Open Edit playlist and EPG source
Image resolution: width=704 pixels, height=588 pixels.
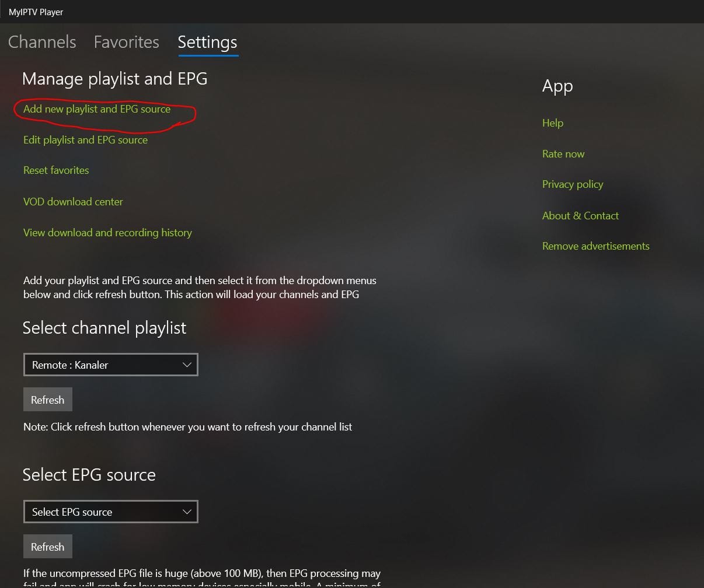[85, 140]
